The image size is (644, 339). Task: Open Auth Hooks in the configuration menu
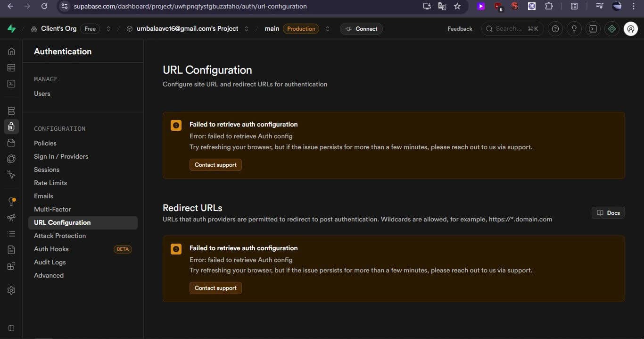(x=51, y=249)
